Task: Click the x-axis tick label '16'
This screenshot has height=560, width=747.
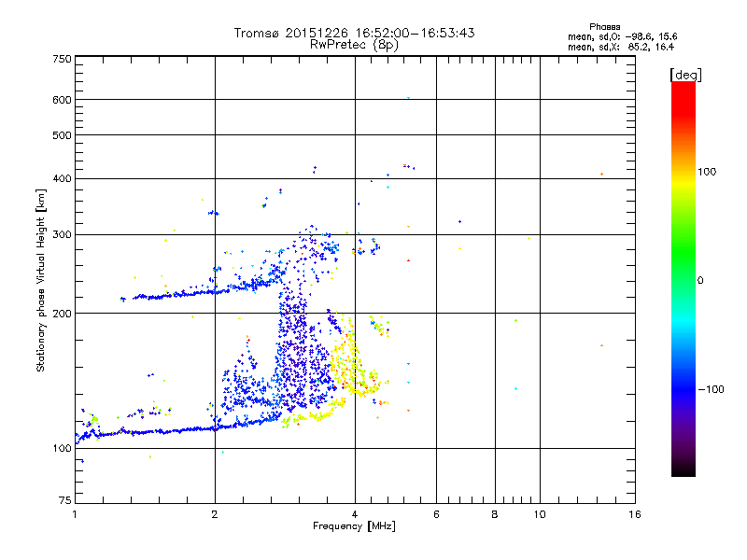Action: tap(635, 514)
